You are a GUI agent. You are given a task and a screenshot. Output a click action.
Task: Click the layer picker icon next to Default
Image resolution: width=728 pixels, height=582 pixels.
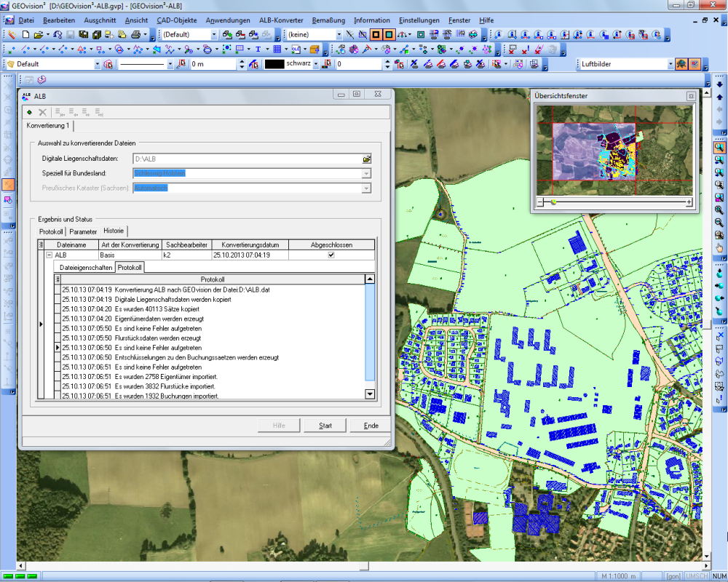coord(108,64)
